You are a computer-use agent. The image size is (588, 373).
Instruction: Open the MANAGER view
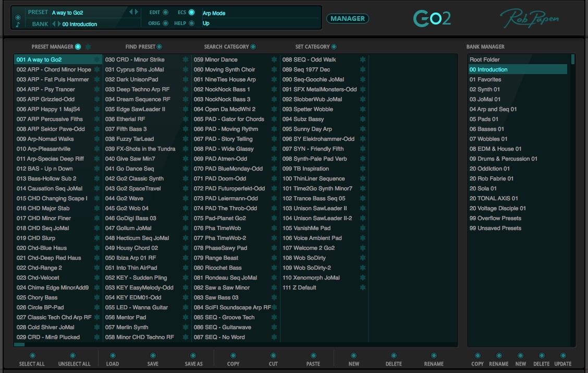coord(347,19)
